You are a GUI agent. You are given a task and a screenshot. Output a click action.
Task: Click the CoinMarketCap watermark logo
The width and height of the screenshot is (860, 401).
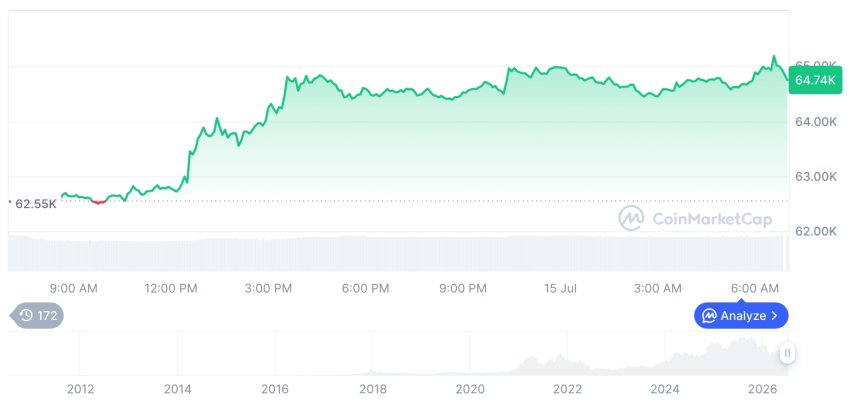[631, 218]
